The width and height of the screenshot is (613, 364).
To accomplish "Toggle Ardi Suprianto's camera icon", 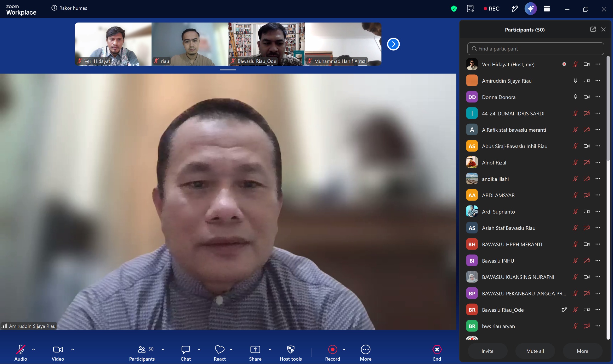I will coord(586,211).
